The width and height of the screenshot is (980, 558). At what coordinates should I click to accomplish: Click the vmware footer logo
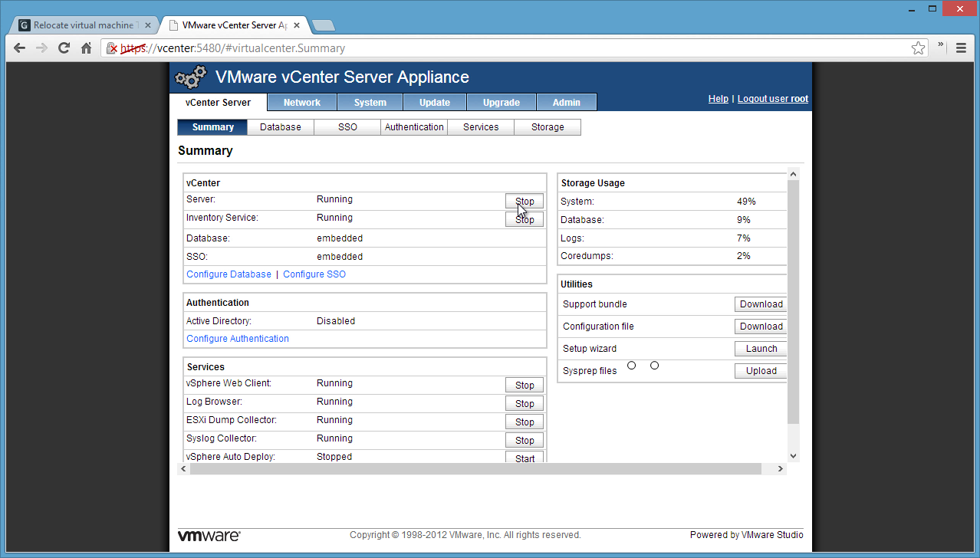(x=209, y=536)
